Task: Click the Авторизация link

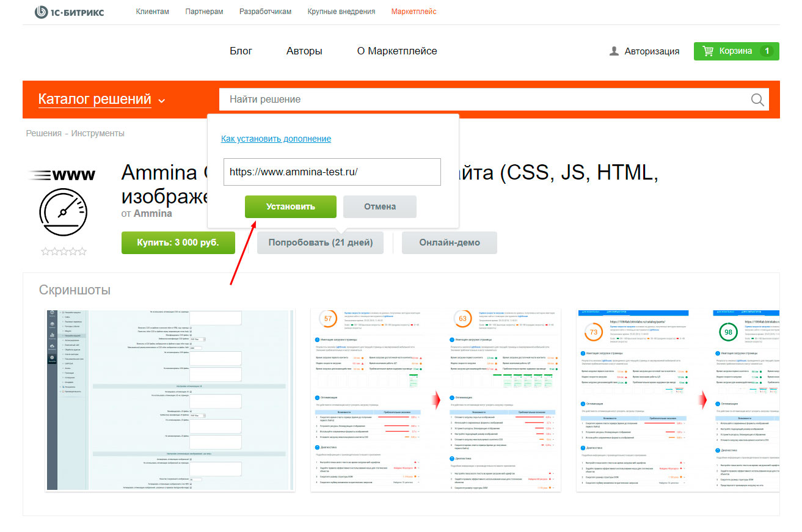Action: 652,51
